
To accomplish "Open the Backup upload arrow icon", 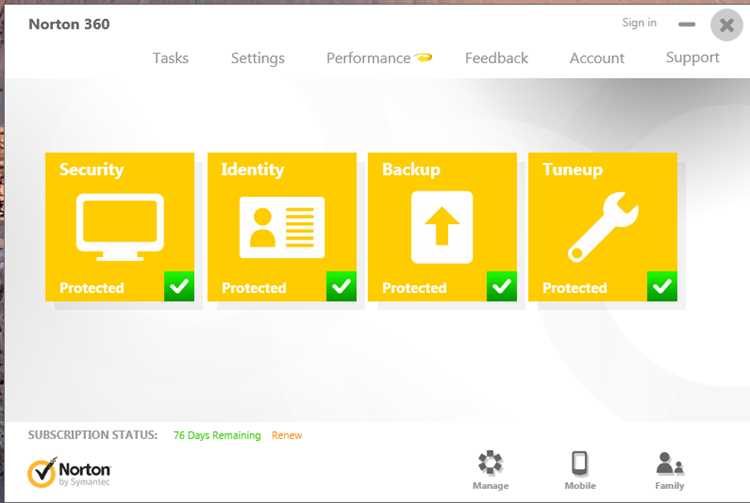I will [x=442, y=227].
